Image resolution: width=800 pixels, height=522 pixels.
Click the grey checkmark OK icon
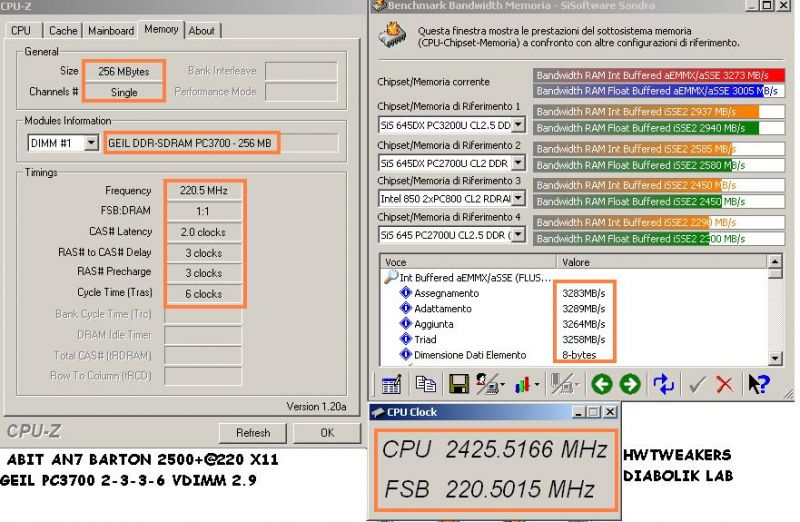697,385
